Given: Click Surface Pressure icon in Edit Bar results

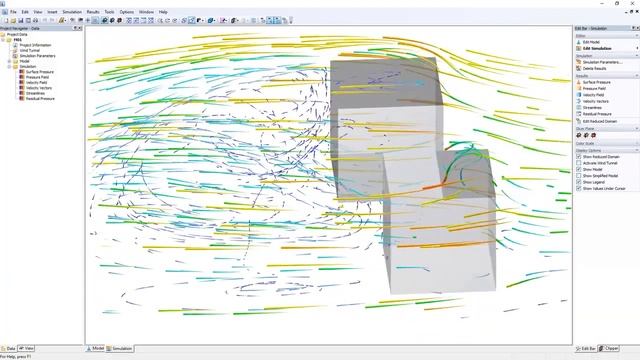Looking at the screenshot, I should click(579, 82).
